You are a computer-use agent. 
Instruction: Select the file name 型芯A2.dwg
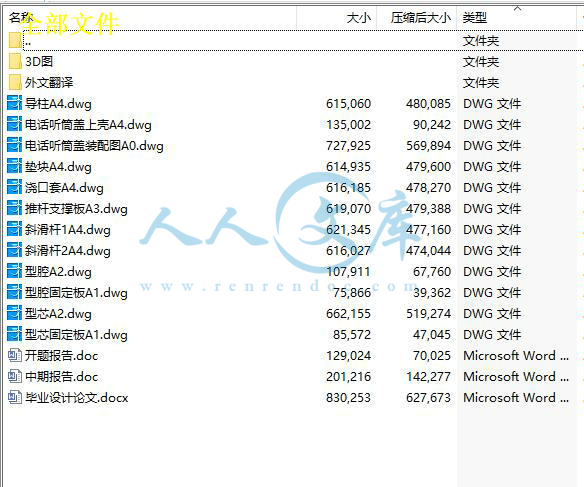click(x=58, y=314)
